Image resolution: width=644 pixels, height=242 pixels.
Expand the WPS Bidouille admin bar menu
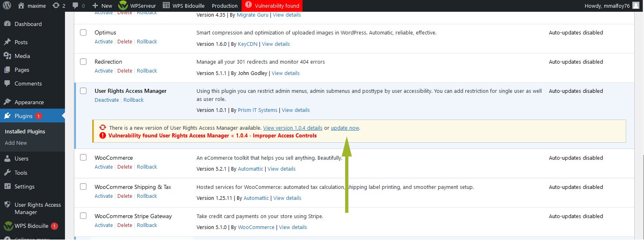(184, 6)
